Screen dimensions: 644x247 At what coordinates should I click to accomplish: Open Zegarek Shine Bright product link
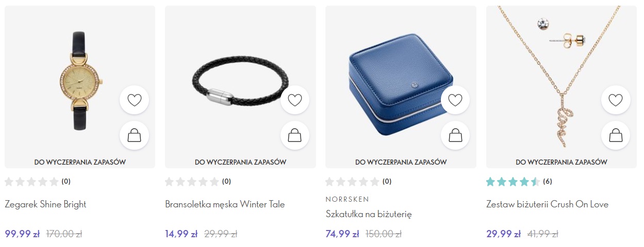tap(45, 204)
